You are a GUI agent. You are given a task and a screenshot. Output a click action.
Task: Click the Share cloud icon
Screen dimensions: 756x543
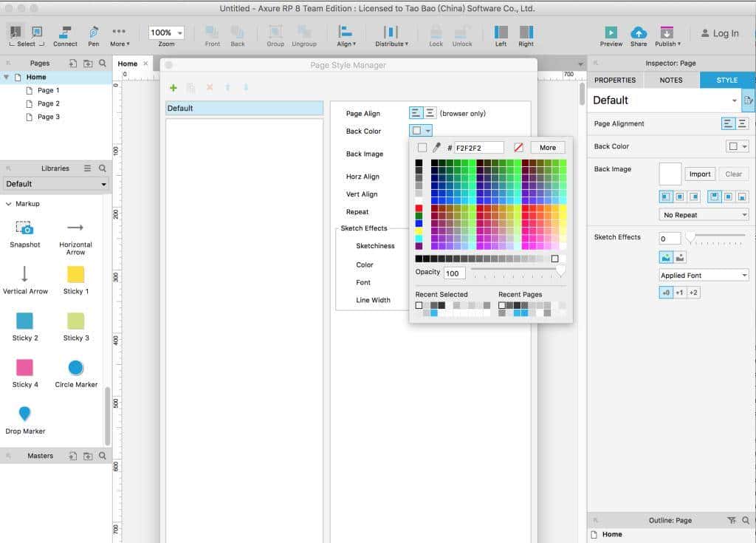(639, 33)
